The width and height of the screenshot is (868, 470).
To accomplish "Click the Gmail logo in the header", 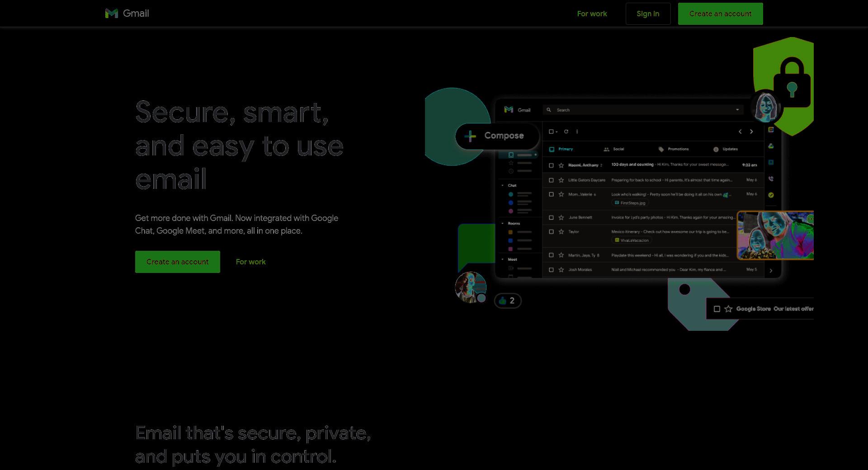I will (127, 14).
